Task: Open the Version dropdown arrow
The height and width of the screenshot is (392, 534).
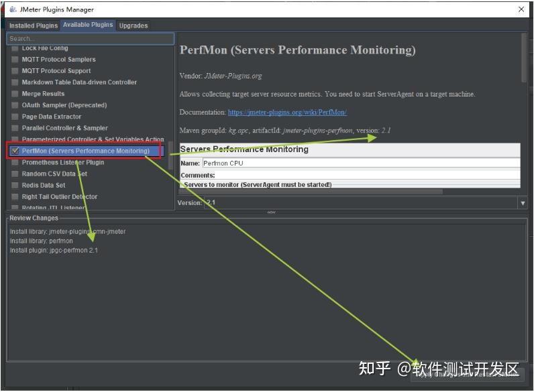Action: click(523, 203)
